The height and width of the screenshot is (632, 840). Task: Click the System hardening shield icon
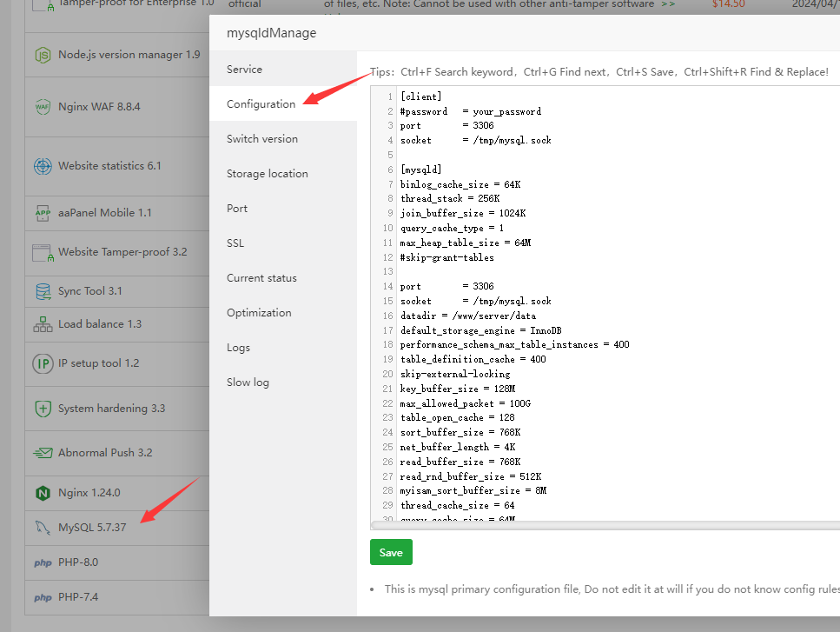click(x=43, y=409)
